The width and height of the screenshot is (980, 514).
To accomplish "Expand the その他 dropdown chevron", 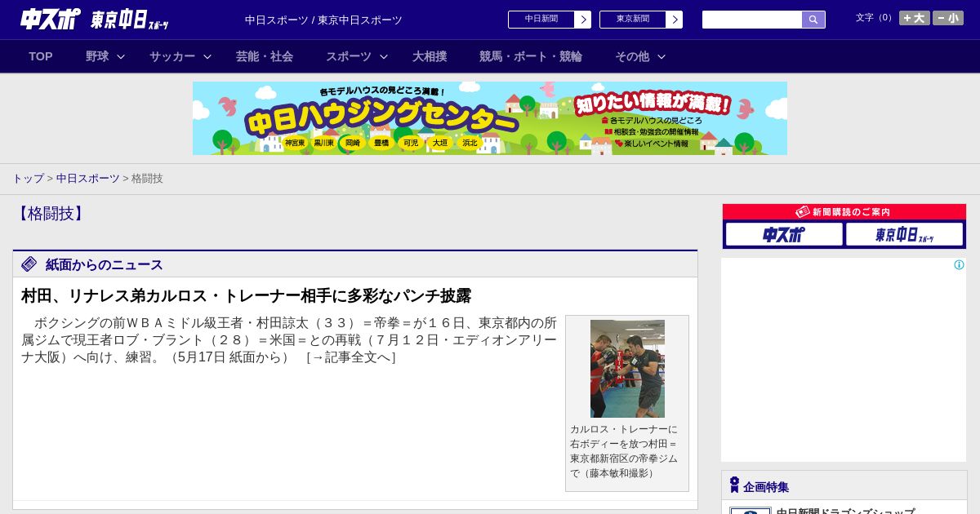I will 661,56.
